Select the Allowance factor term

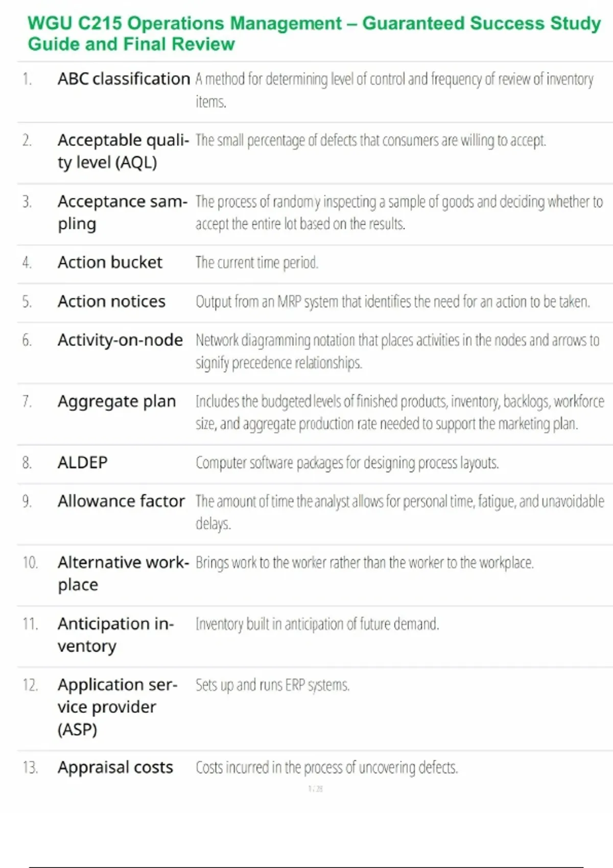(121, 501)
